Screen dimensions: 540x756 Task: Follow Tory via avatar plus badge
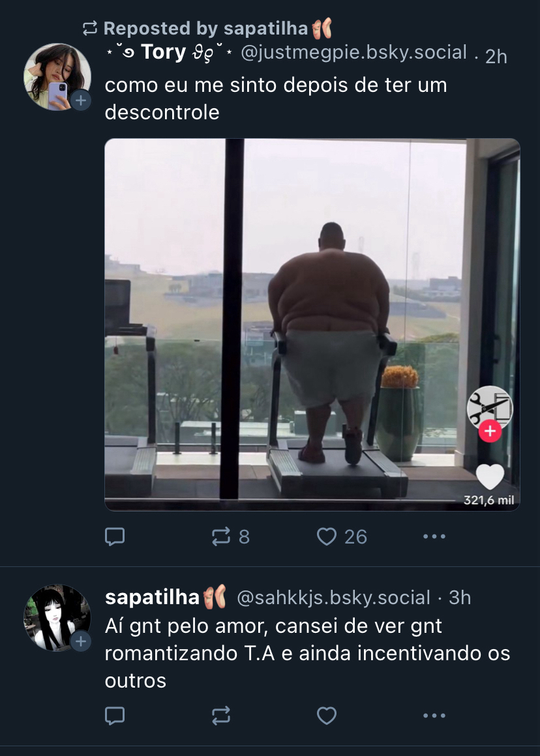[x=81, y=101]
